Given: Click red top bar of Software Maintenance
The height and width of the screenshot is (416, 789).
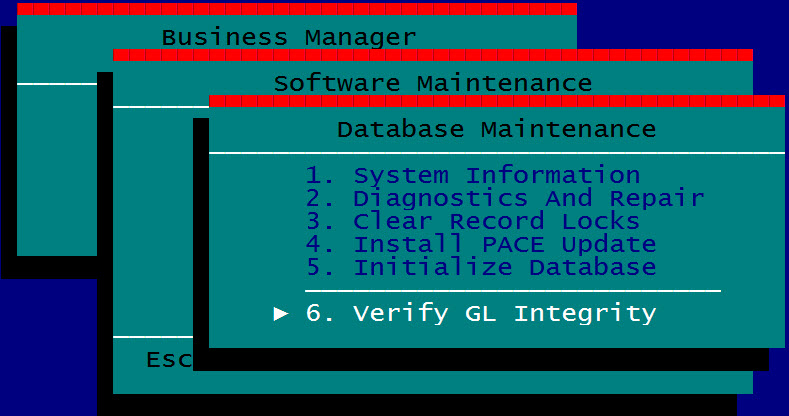Looking at the screenshot, I should click(432, 55).
